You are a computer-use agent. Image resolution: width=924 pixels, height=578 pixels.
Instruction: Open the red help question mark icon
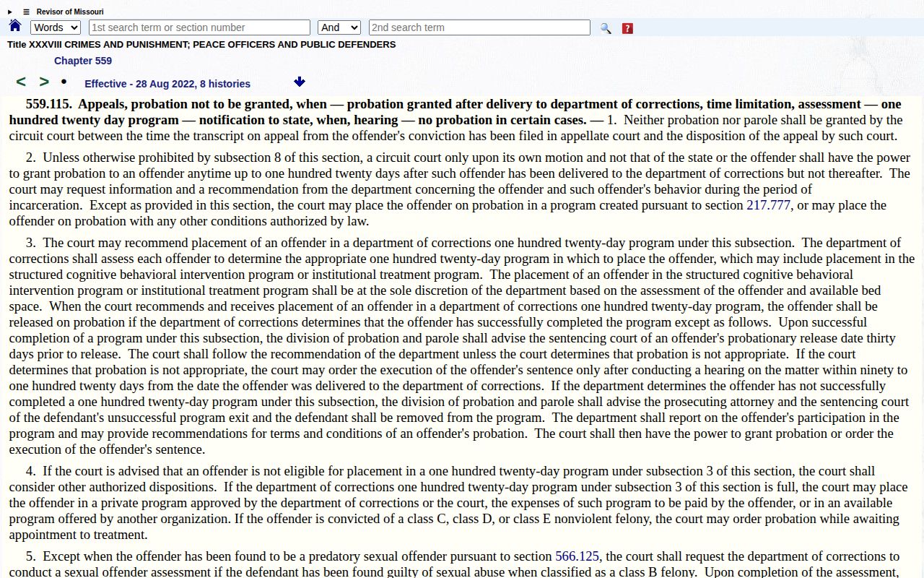pos(627,28)
